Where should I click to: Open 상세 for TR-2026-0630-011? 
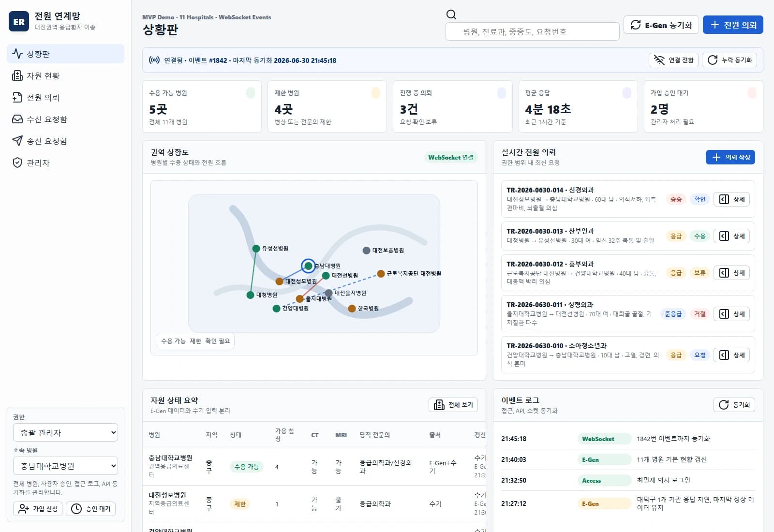click(731, 314)
